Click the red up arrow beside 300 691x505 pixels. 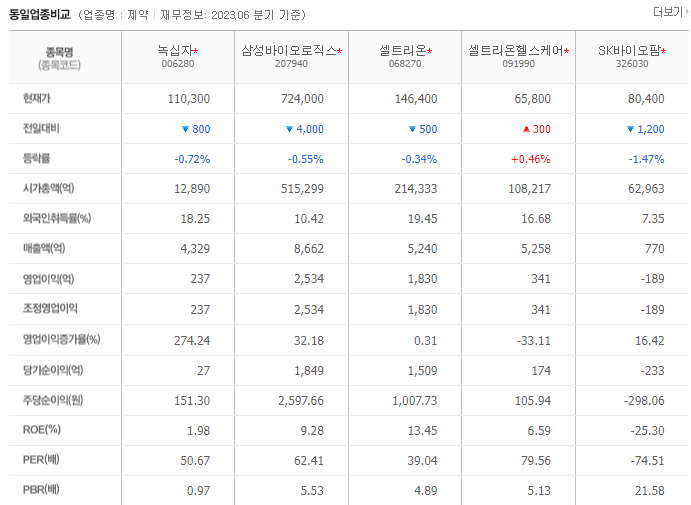click(526, 129)
